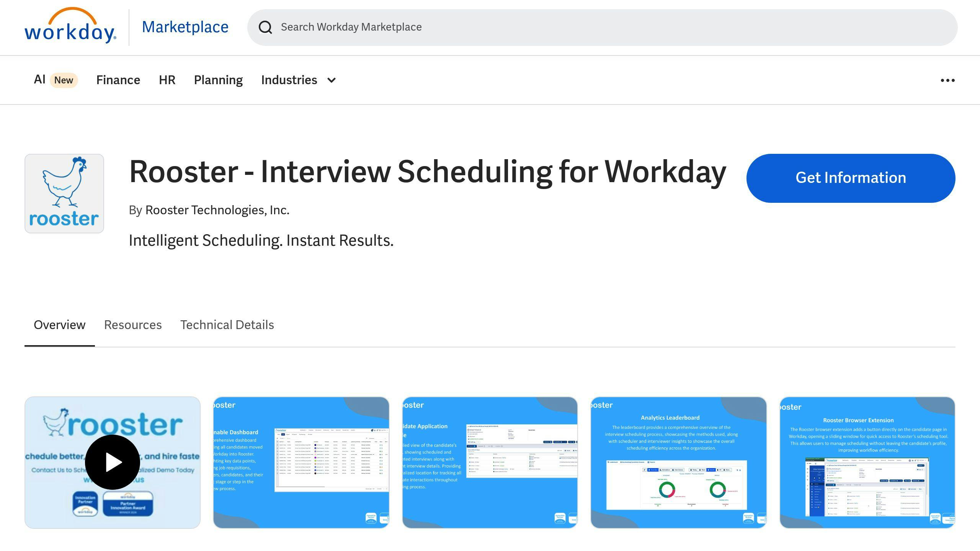Screen dimensions: 980x551
Task: Click the Rooster rooster logo icon
Action: coord(64,193)
